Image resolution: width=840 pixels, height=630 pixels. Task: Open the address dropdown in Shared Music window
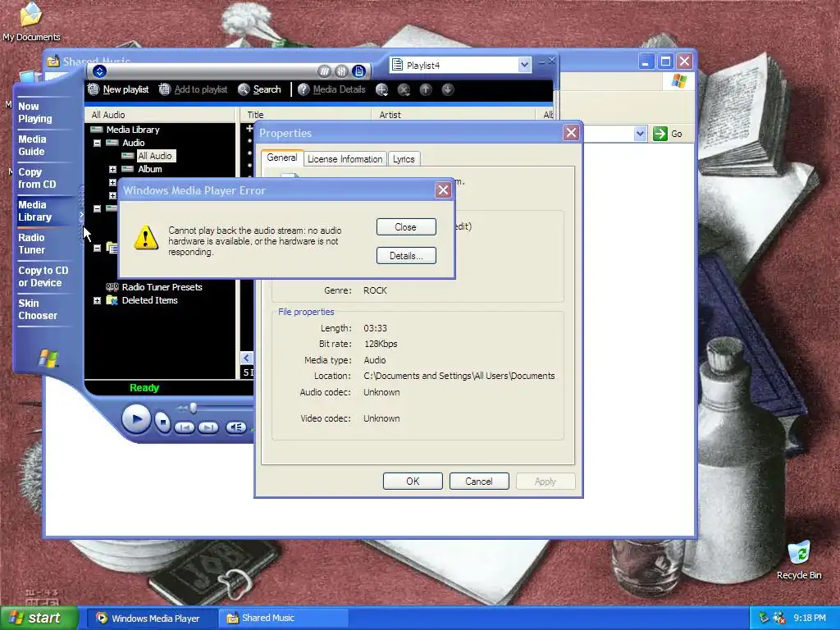click(x=640, y=134)
